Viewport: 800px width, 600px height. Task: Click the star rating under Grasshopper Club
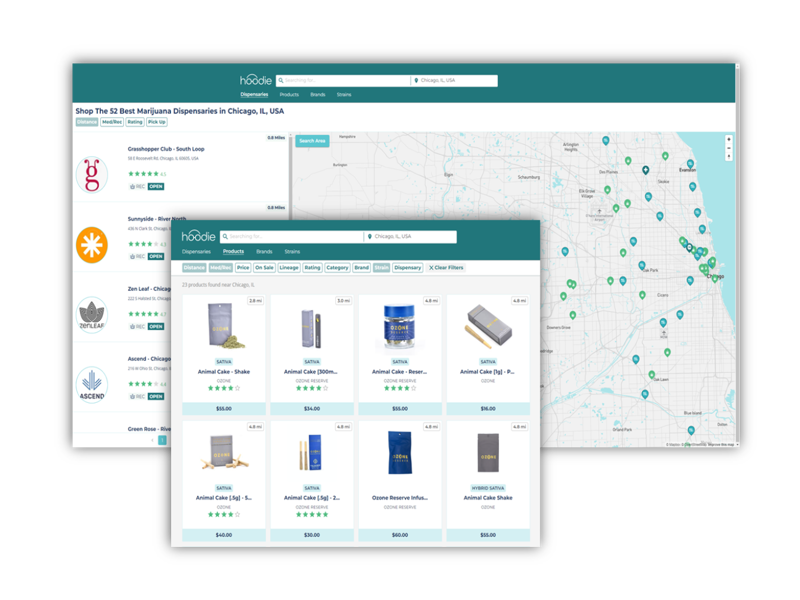tap(143, 174)
